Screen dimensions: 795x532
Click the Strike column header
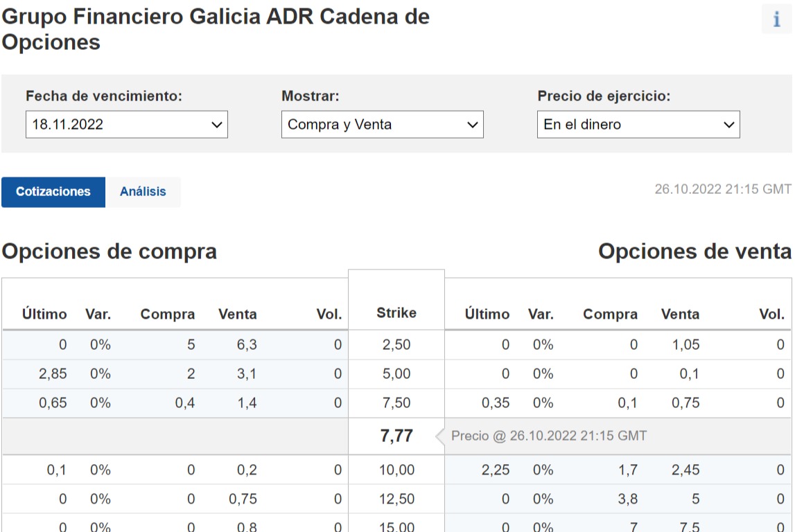pyautogui.click(x=396, y=313)
